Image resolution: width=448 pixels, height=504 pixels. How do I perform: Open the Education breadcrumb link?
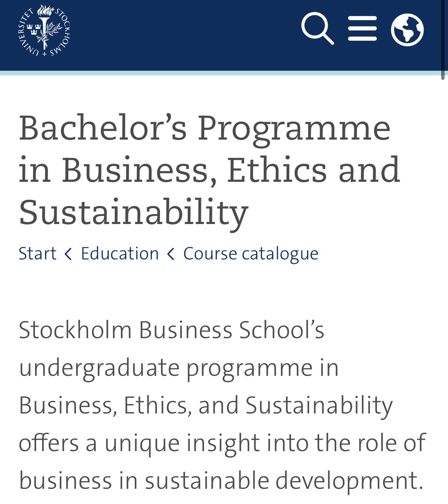[x=120, y=254]
